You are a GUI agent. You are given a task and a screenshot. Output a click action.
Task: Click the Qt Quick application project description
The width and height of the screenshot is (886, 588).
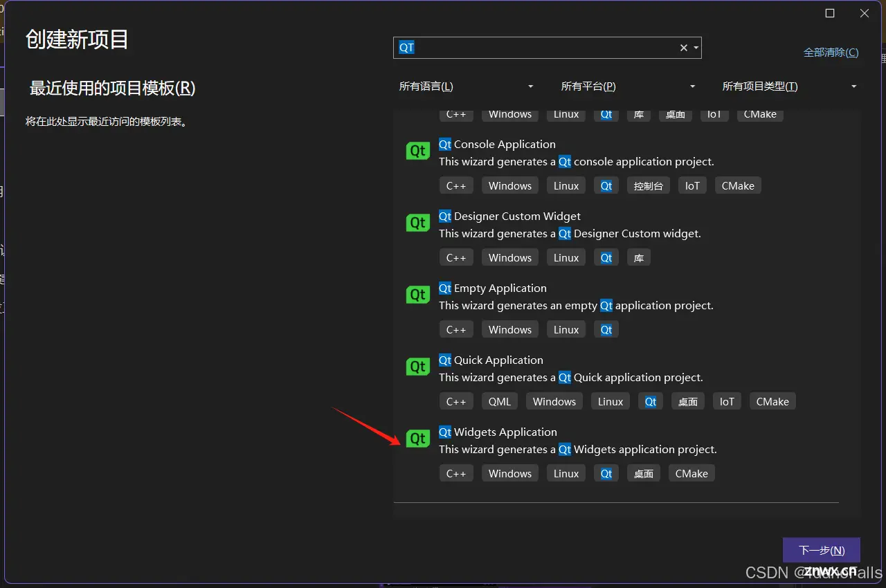(571, 378)
